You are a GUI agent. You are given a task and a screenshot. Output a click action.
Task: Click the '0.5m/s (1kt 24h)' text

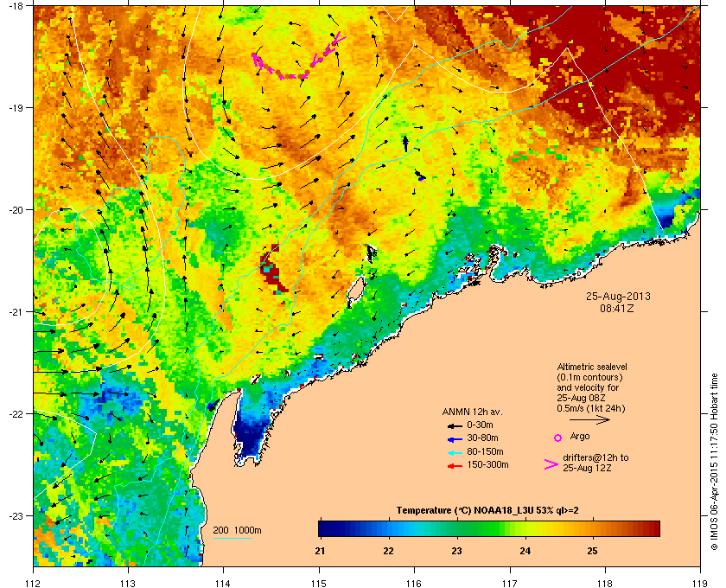point(591,409)
